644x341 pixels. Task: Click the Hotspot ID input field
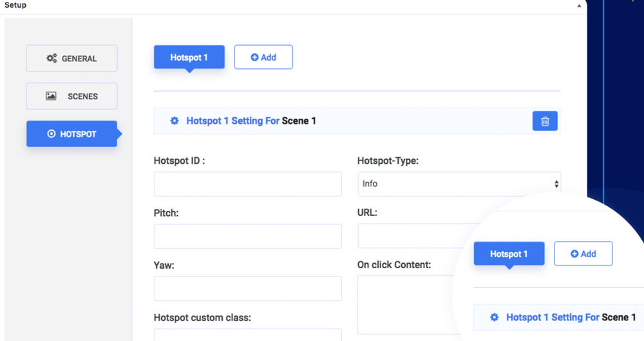pyautogui.click(x=247, y=184)
